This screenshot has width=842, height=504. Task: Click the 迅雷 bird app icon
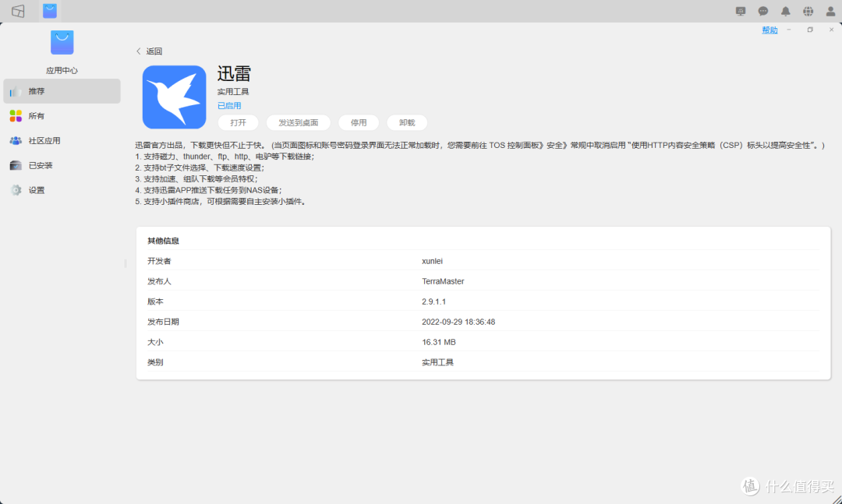point(174,97)
